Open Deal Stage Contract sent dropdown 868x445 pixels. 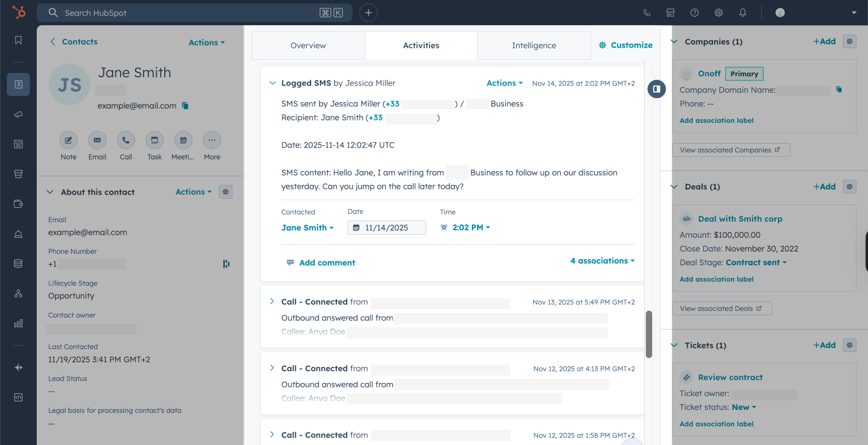pos(755,262)
